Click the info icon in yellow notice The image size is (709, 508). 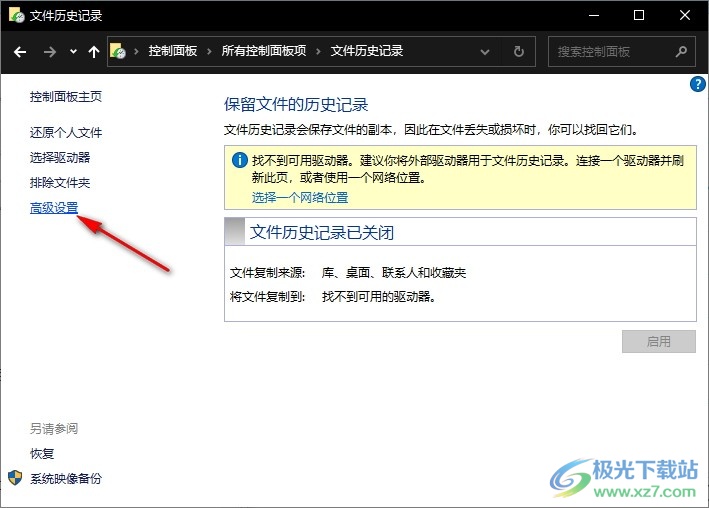coord(240,160)
